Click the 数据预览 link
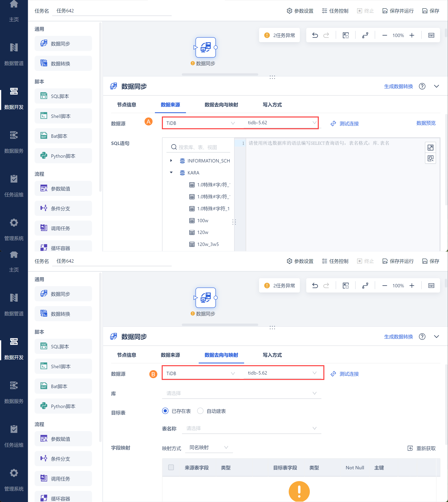Viewport: 448px width, 502px height. pos(426,123)
